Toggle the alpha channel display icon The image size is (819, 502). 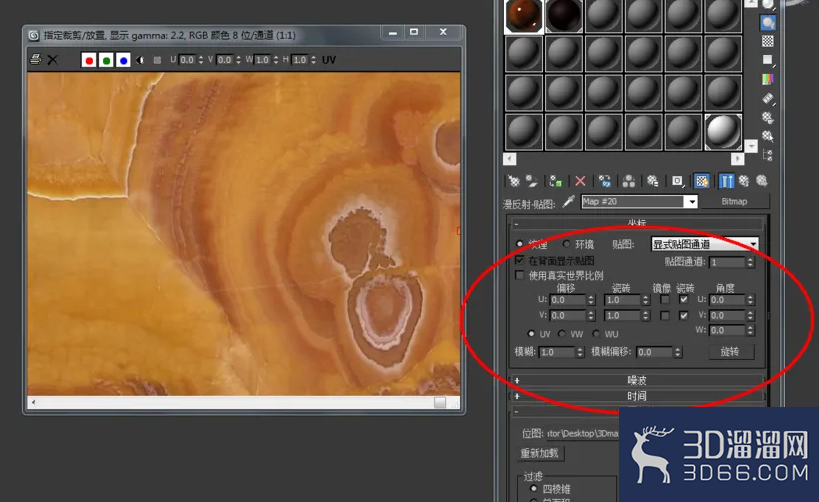140,60
